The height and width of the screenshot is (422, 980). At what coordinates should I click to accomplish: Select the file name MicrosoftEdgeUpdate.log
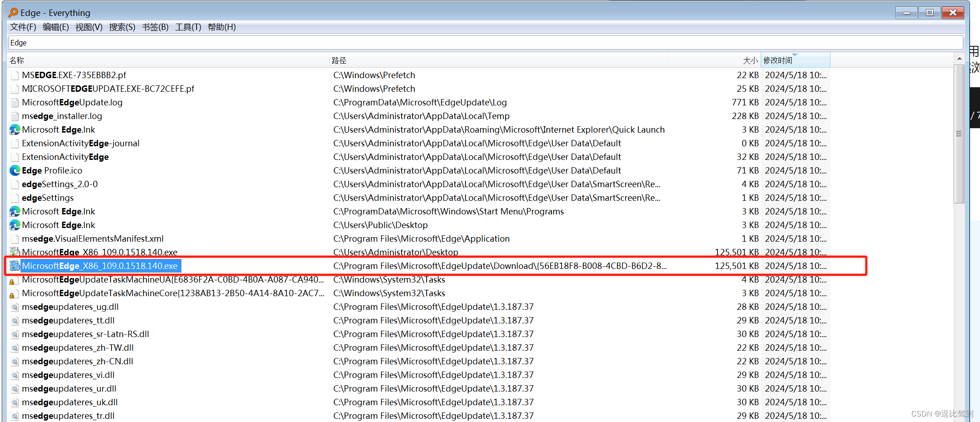72,103
